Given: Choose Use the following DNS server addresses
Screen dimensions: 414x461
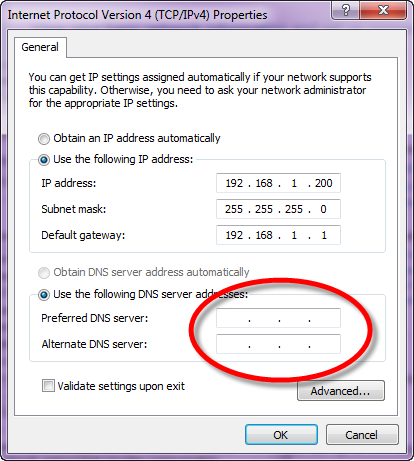Looking at the screenshot, I should 44,295.
